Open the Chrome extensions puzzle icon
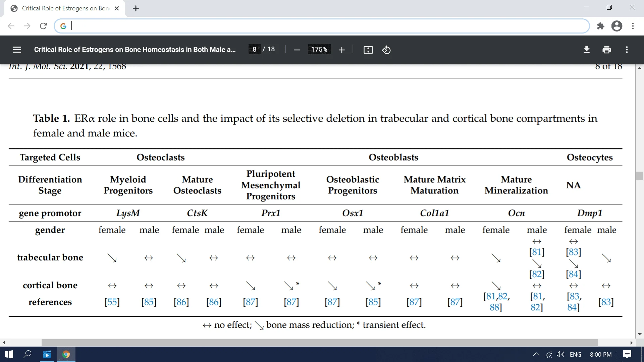 [x=600, y=26]
